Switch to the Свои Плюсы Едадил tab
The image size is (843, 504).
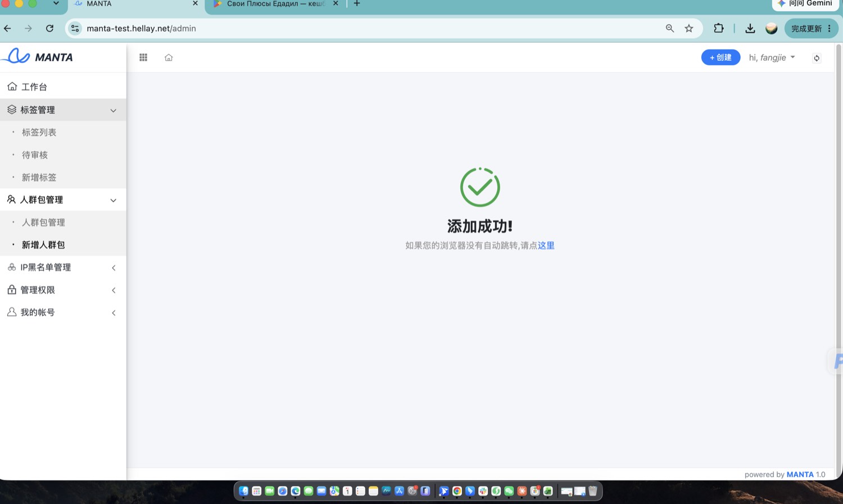(x=275, y=4)
